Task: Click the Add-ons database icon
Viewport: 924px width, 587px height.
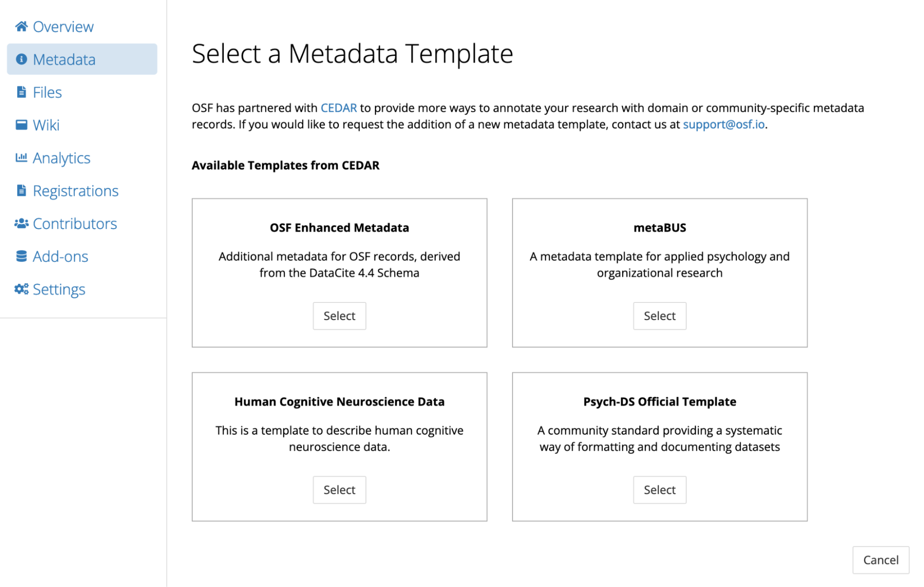Action: (x=21, y=256)
